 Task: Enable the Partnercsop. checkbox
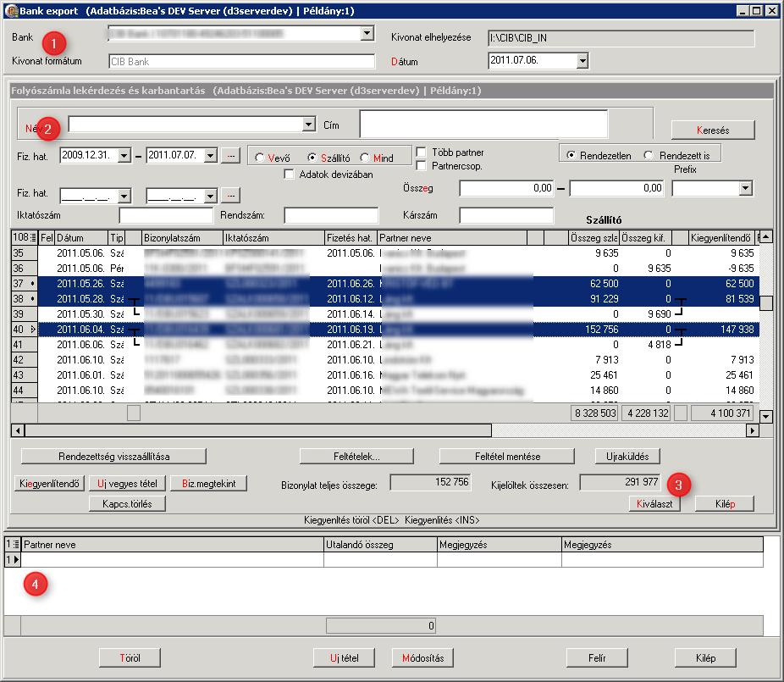coord(421,165)
